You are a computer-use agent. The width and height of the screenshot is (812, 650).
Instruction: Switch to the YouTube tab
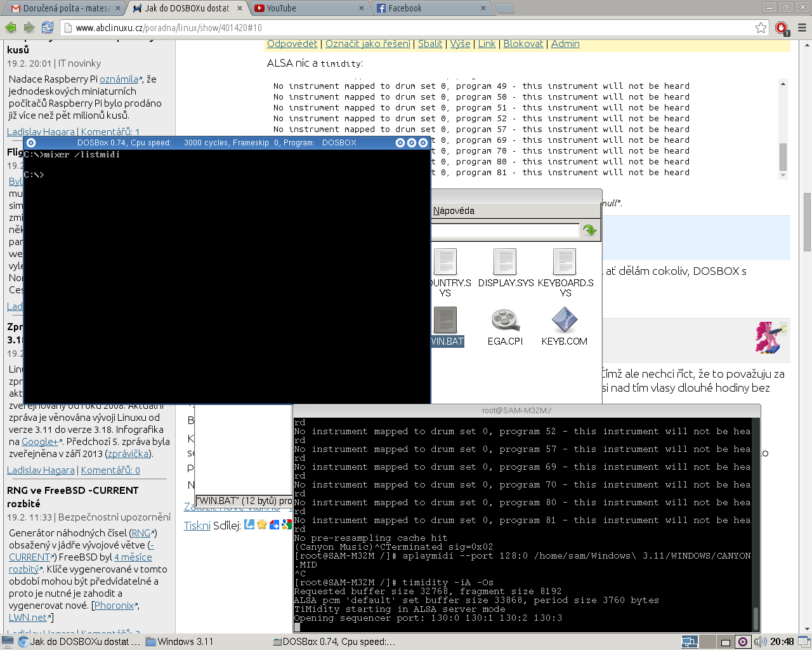pos(308,8)
